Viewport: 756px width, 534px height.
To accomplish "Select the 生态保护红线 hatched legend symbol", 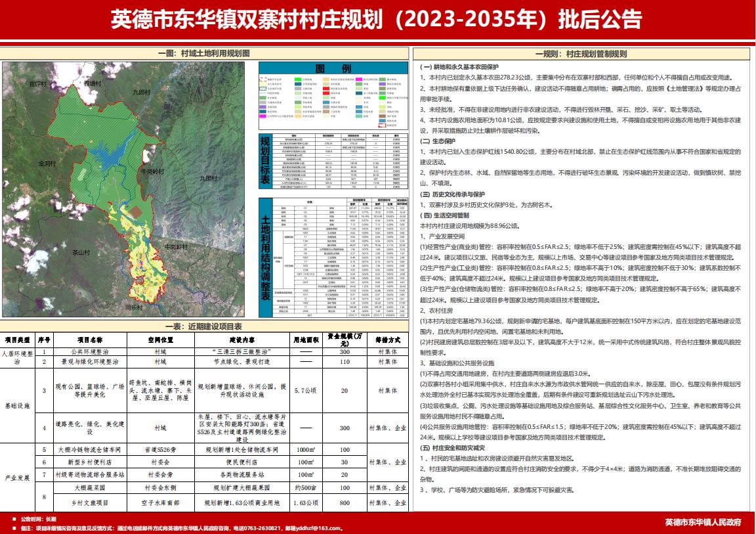I will point(264,88).
